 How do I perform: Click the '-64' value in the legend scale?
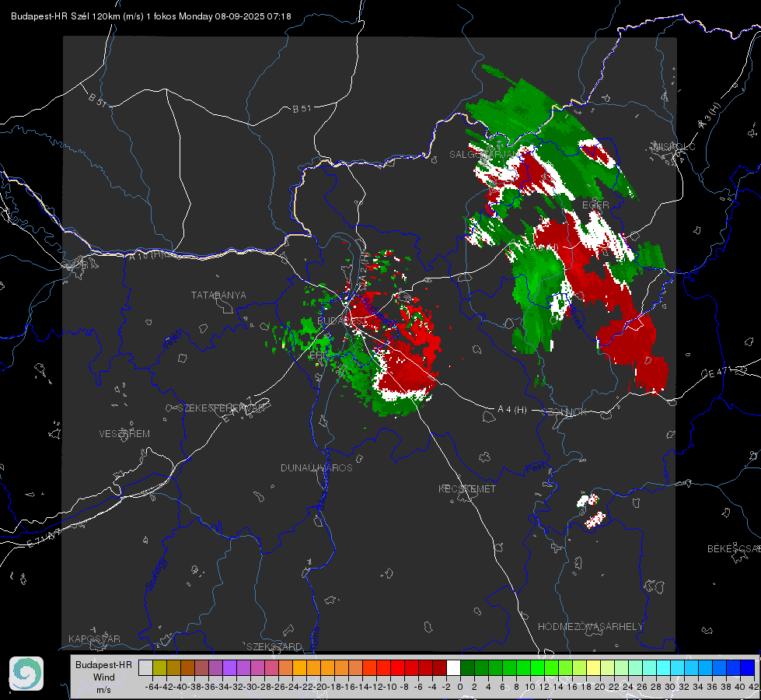[x=152, y=687]
